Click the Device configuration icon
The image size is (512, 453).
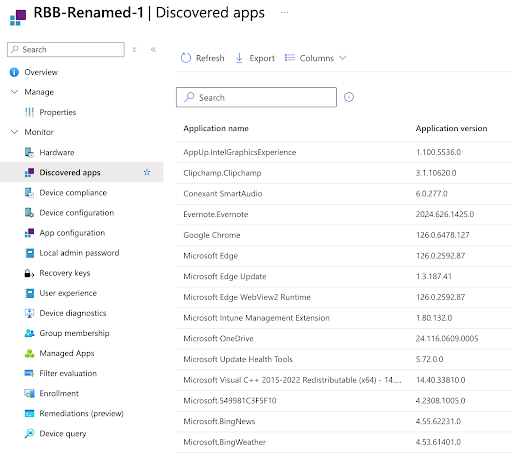pyautogui.click(x=29, y=213)
